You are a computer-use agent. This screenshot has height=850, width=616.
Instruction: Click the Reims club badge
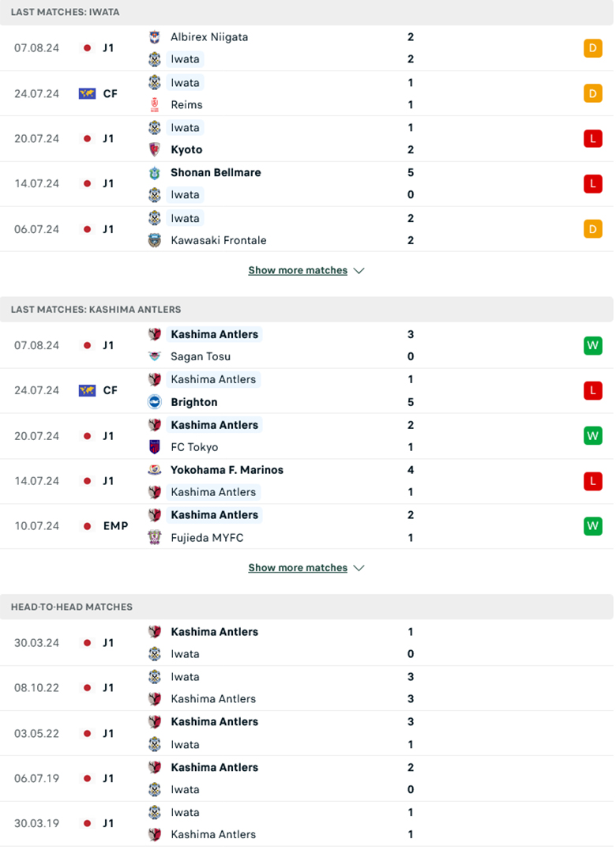pyautogui.click(x=155, y=104)
